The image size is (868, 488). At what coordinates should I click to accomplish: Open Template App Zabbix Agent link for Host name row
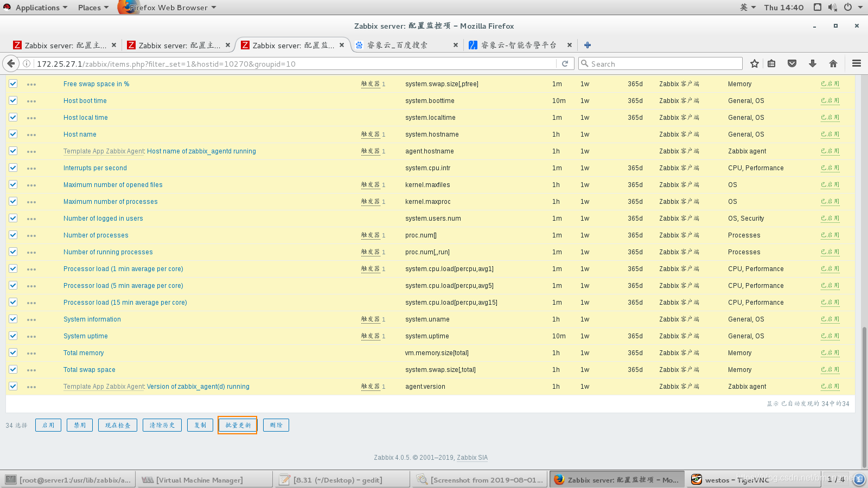tap(104, 151)
